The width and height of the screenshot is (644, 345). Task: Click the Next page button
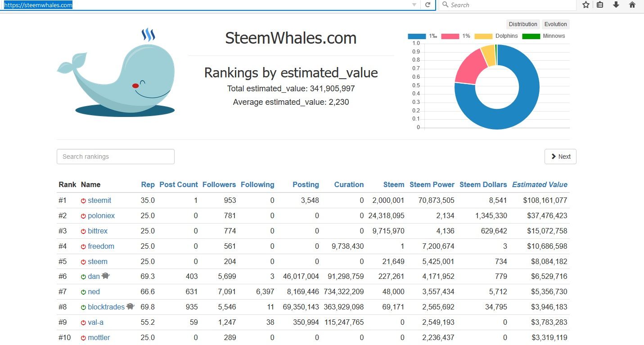pyautogui.click(x=560, y=157)
